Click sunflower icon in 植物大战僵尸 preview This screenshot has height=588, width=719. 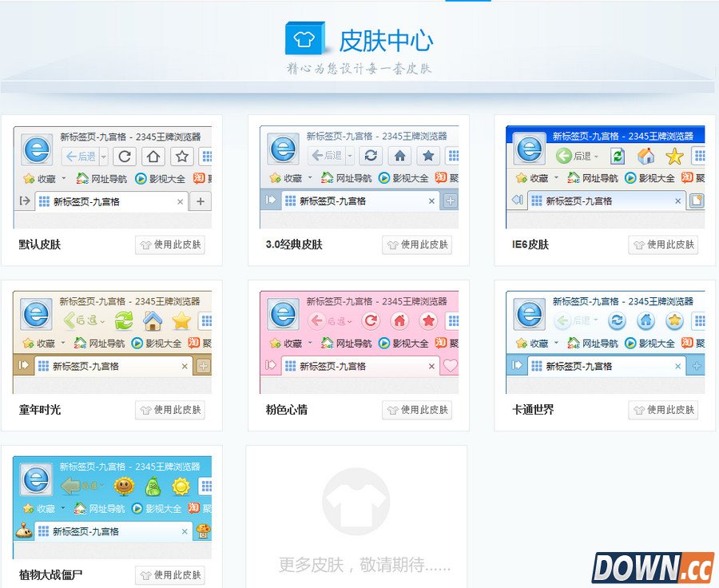[x=124, y=486]
